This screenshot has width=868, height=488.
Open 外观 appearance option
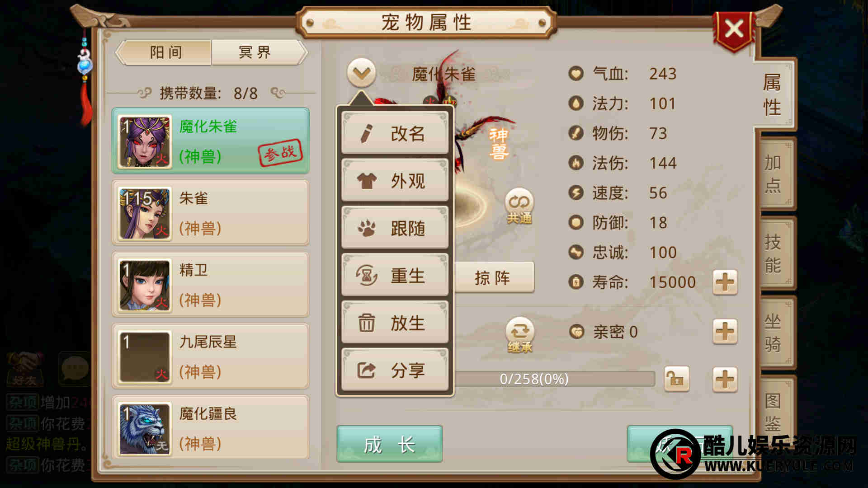pyautogui.click(x=395, y=181)
